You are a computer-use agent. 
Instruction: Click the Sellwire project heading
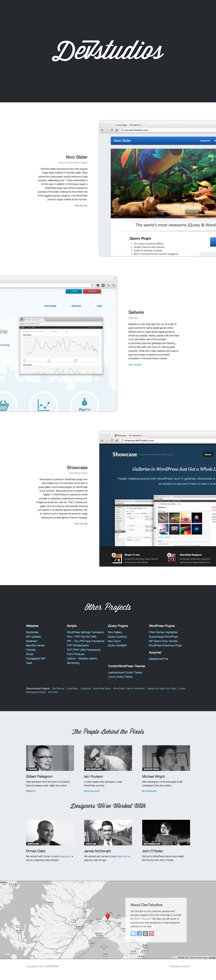click(x=136, y=312)
